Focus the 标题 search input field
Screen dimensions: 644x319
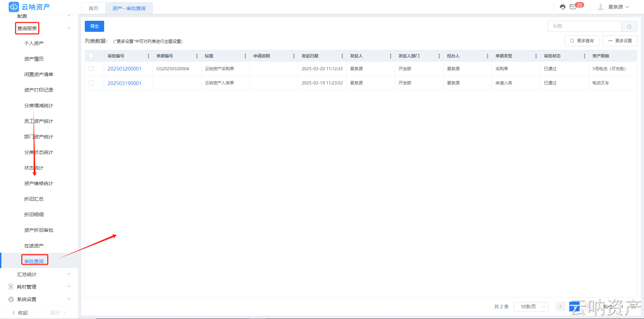click(x=584, y=26)
